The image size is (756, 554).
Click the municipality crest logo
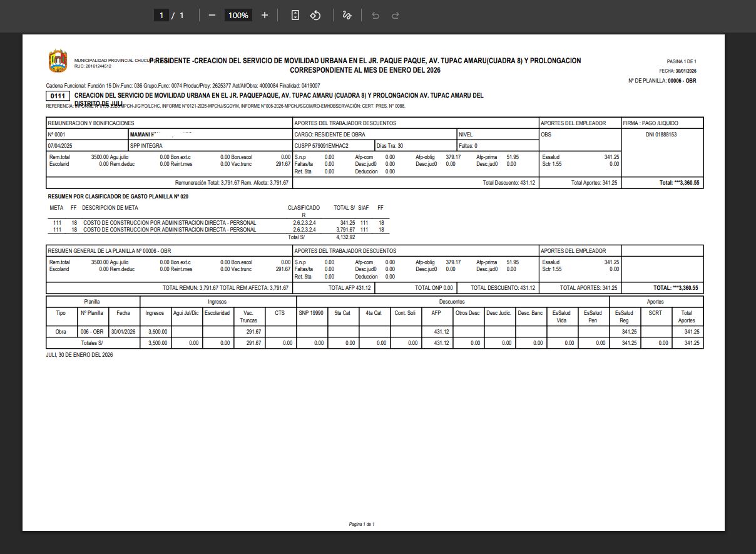[58, 61]
